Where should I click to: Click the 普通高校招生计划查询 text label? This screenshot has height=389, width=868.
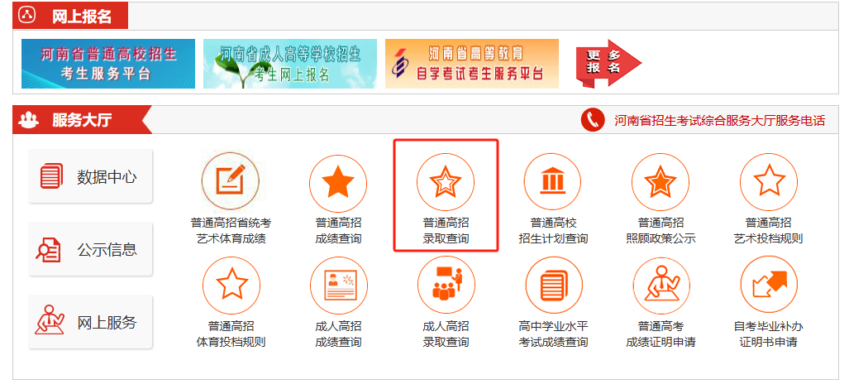pos(553,231)
